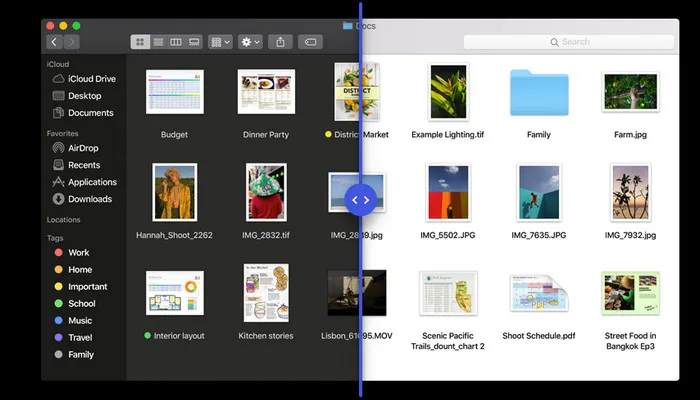The height and width of the screenshot is (400, 700).
Task: Open iCloud Drive in the sidebar
Action: [83, 79]
